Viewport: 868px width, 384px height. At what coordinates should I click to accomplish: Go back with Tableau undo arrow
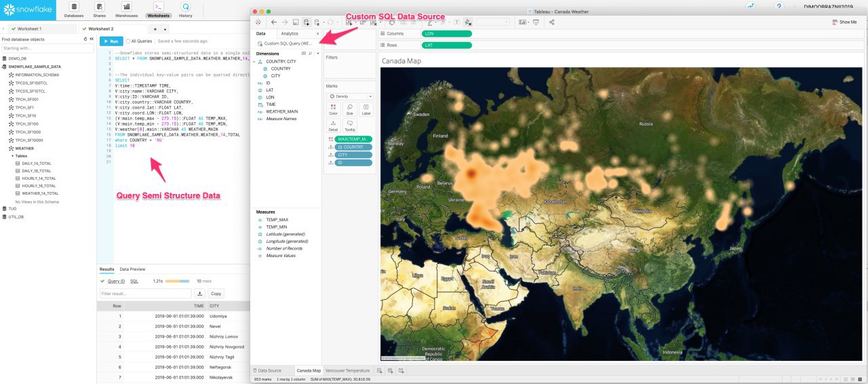(x=274, y=22)
